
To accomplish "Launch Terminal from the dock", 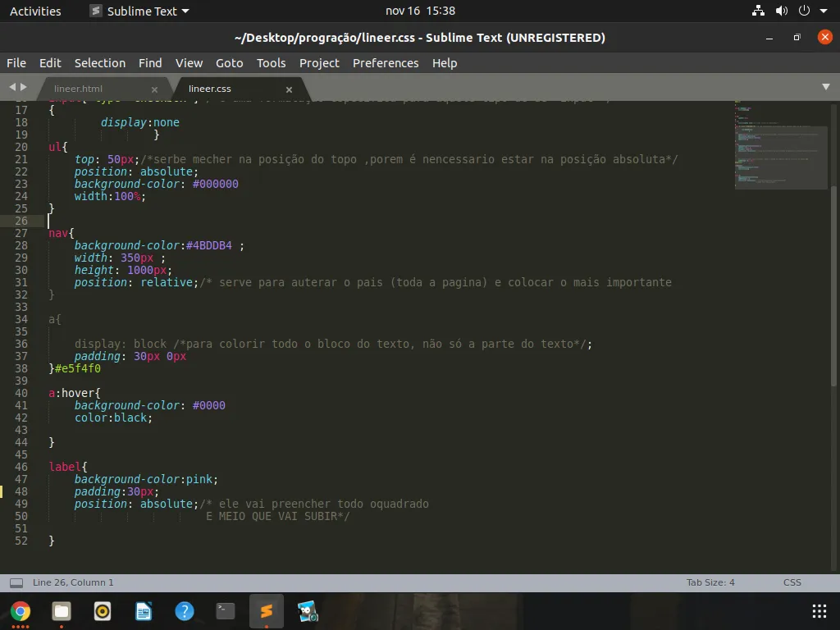I will 226,611.
